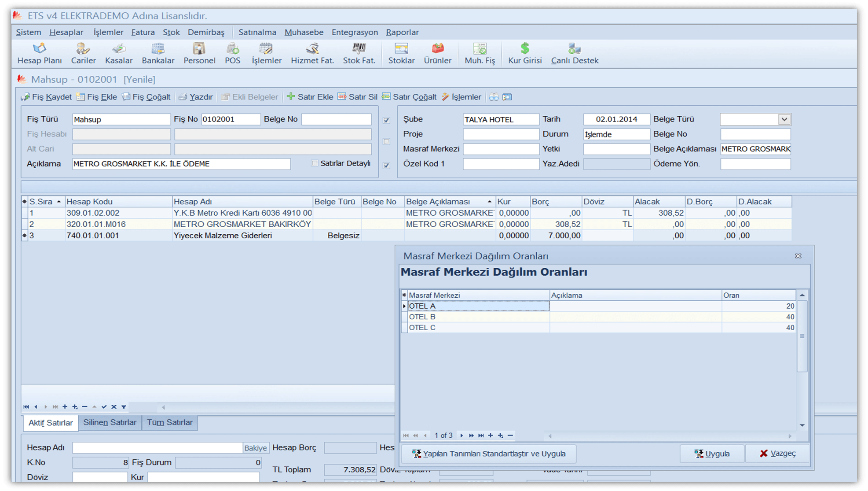Delete a record via dialog navigator minus
Image resolution: width=868 pixels, height=491 pixels.
(510, 436)
